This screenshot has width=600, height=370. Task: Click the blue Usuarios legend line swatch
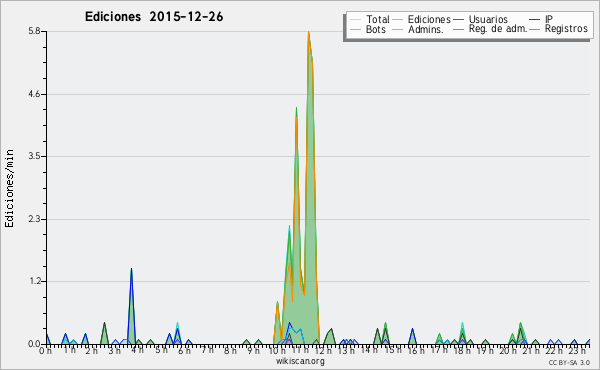point(458,20)
